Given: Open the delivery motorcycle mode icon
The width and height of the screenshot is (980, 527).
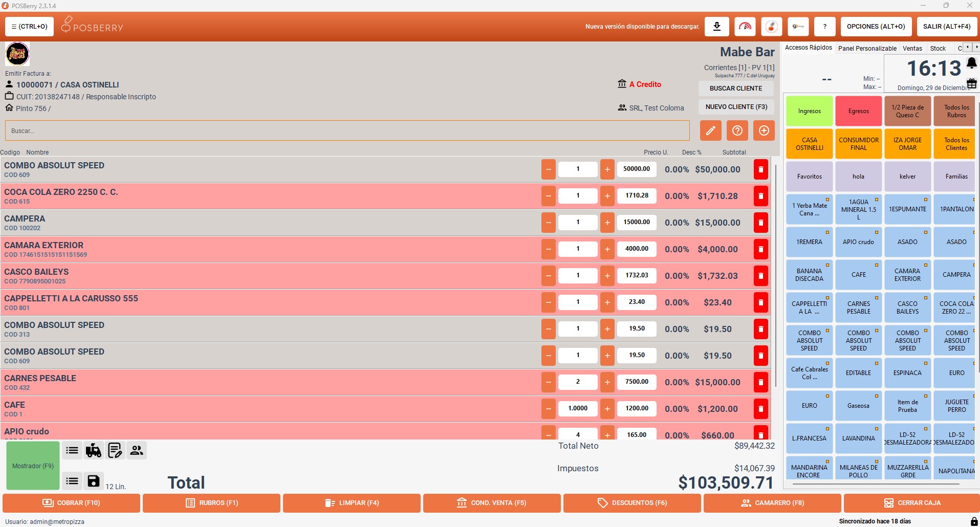Looking at the screenshot, I should (94, 450).
